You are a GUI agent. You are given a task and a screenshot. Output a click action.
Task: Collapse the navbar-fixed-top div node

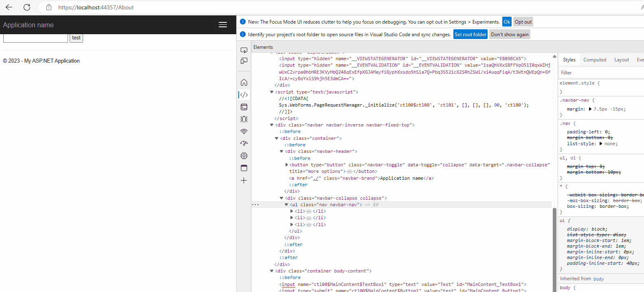(x=272, y=125)
